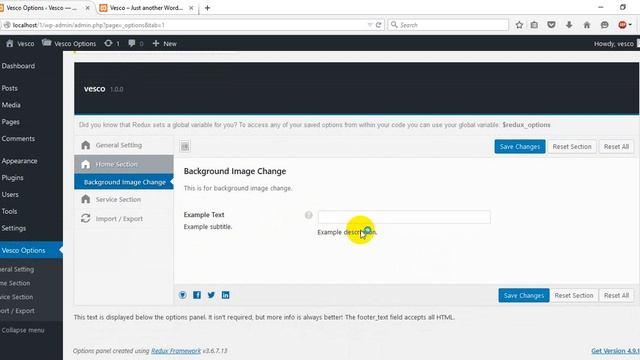Click Vesco Options in admin bar
640x360 pixels.
pyautogui.click(x=69, y=43)
